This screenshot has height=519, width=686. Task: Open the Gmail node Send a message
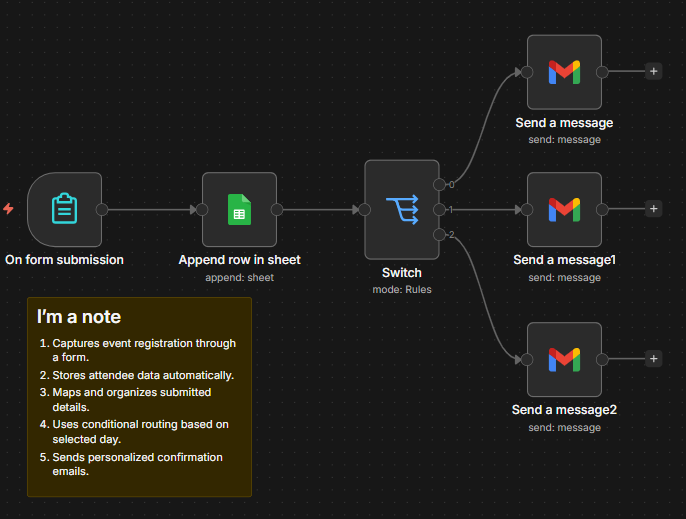pos(564,72)
